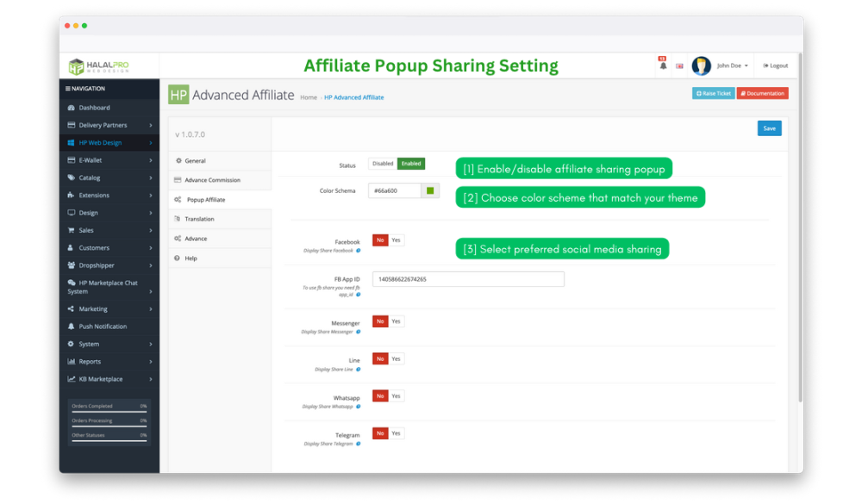Click the notification bell icon

pyautogui.click(x=663, y=65)
